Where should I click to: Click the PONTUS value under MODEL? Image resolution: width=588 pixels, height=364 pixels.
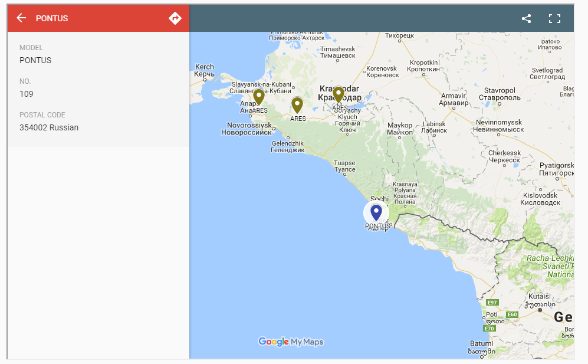point(35,60)
